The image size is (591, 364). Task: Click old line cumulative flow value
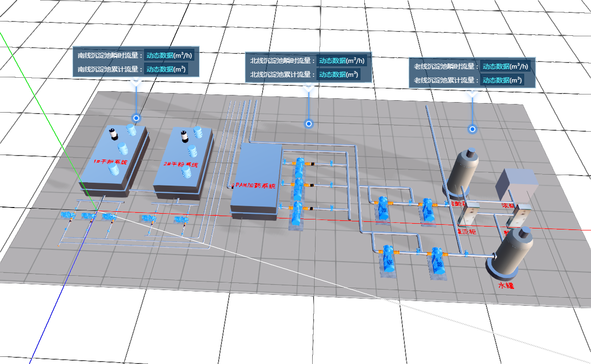[502, 80]
